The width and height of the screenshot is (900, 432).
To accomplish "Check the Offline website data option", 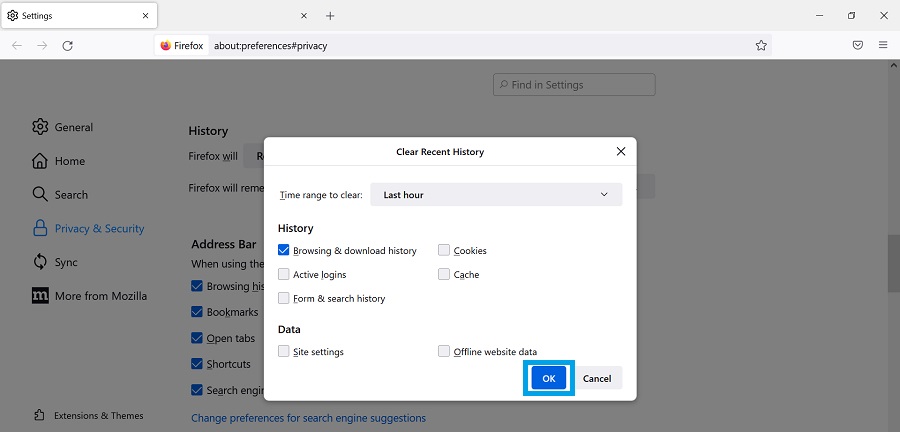I will coord(444,352).
